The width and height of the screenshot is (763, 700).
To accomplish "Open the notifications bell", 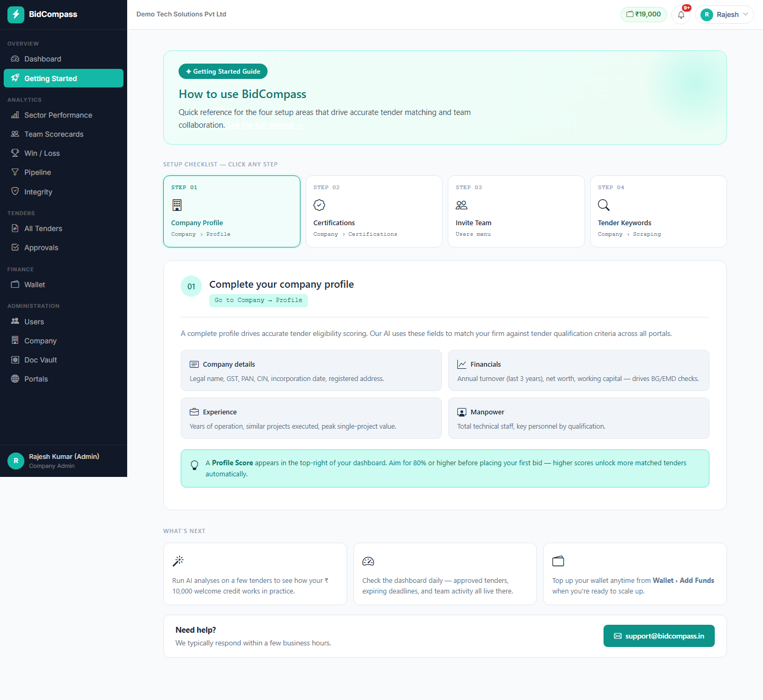I will pos(681,14).
